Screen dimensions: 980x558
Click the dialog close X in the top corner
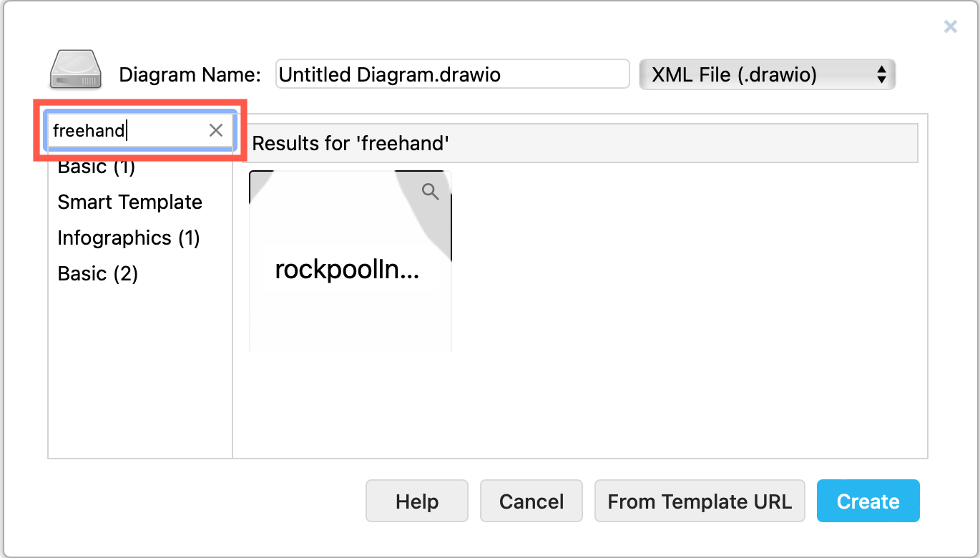click(950, 26)
